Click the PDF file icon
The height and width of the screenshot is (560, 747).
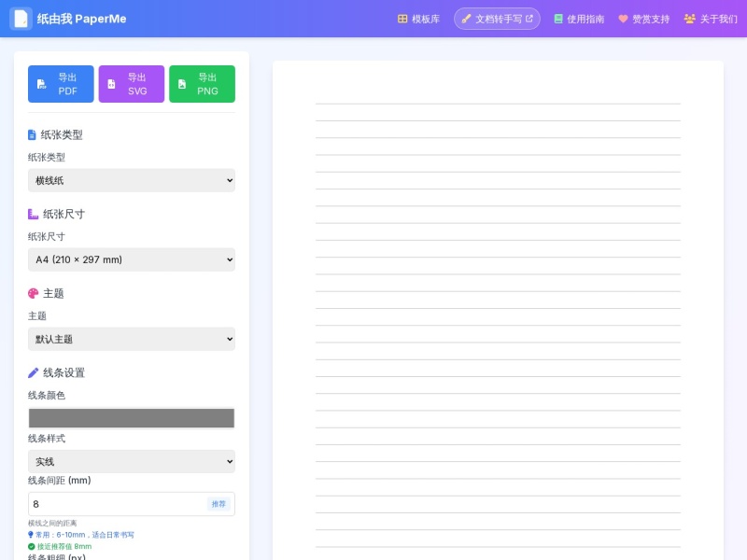click(42, 84)
